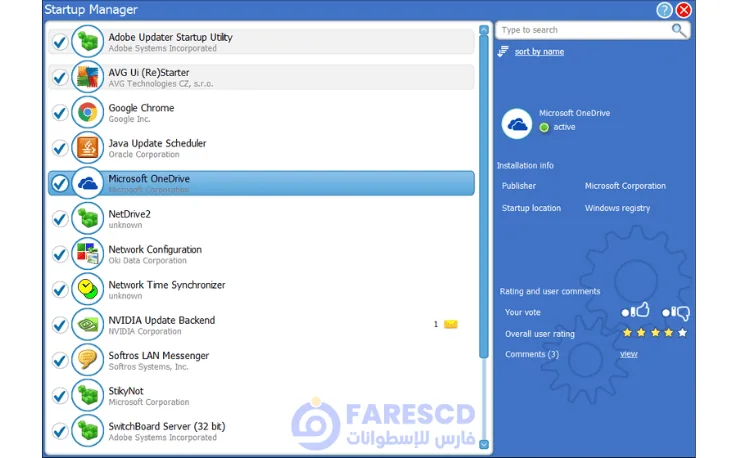
Task: Click the fifth star of overall rating
Action: (x=682, y=333)
